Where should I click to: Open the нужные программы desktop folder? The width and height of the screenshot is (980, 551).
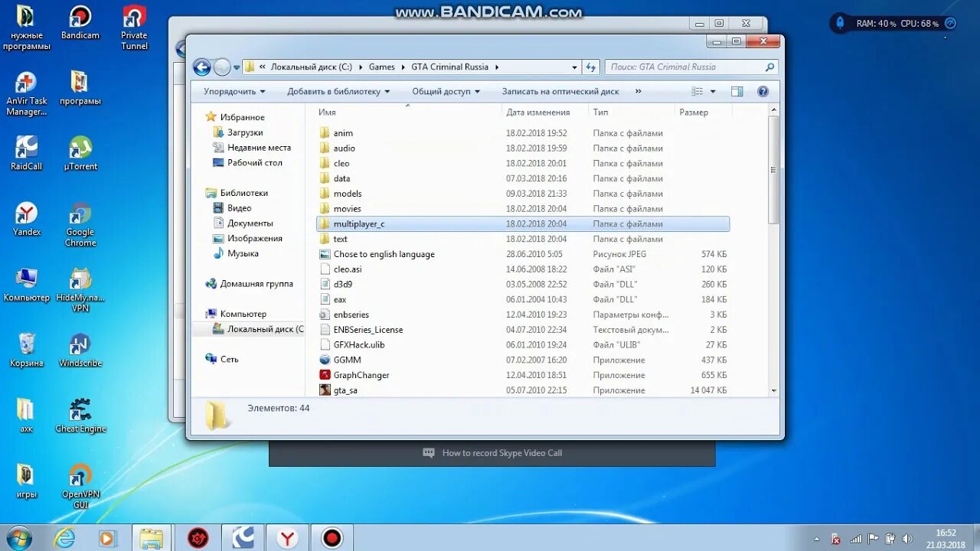26,28
